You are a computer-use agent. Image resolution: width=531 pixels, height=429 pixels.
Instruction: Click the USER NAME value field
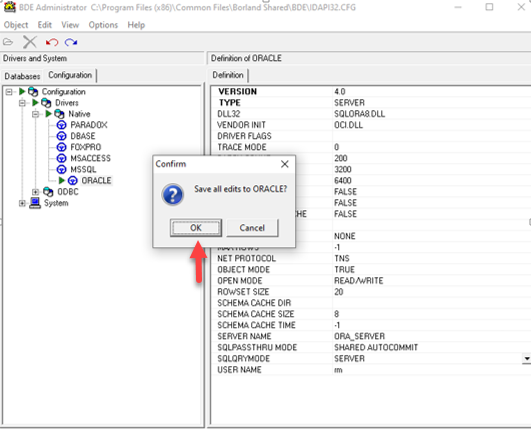pos(431,370)
